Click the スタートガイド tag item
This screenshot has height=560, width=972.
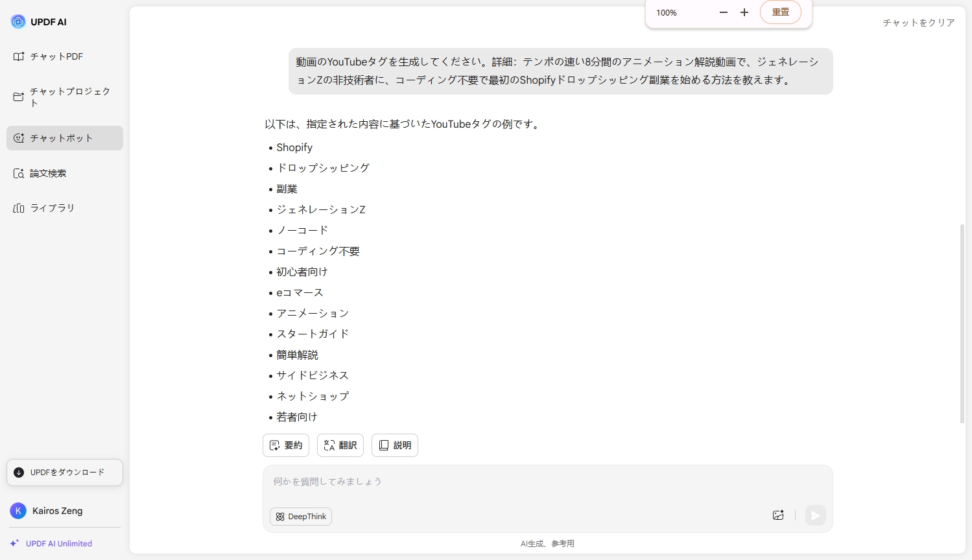click(x=313, y=334)
